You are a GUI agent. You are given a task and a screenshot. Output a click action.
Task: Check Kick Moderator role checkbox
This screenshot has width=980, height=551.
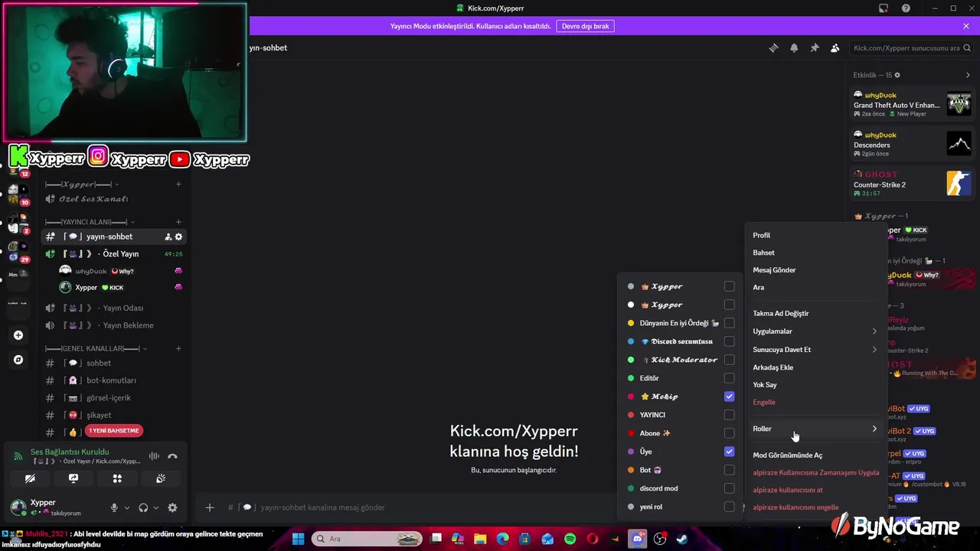tap(729, 360)
